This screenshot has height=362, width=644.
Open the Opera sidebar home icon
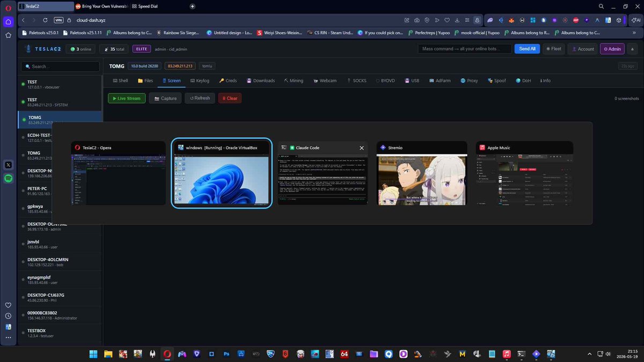[8, 22]
